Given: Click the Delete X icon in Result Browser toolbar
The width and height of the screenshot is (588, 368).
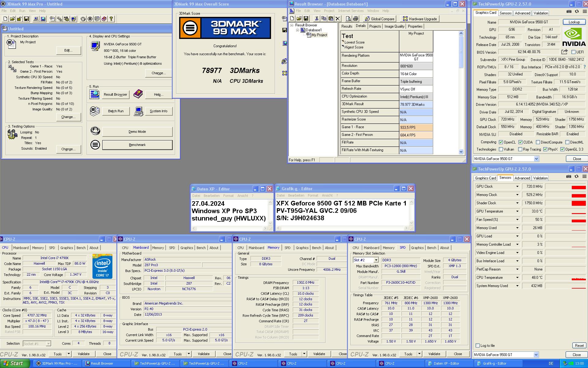Looking at the screenshot, I should click(x=338, y=19).
